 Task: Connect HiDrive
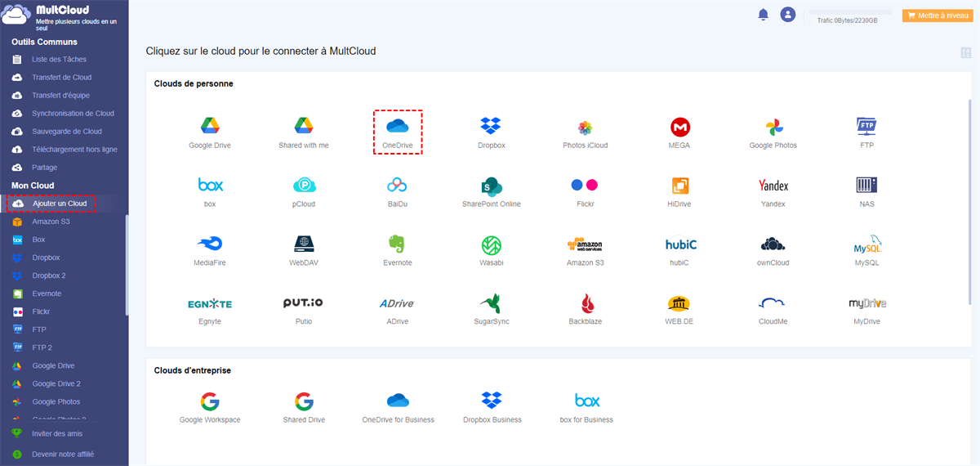tap(679, 192)
